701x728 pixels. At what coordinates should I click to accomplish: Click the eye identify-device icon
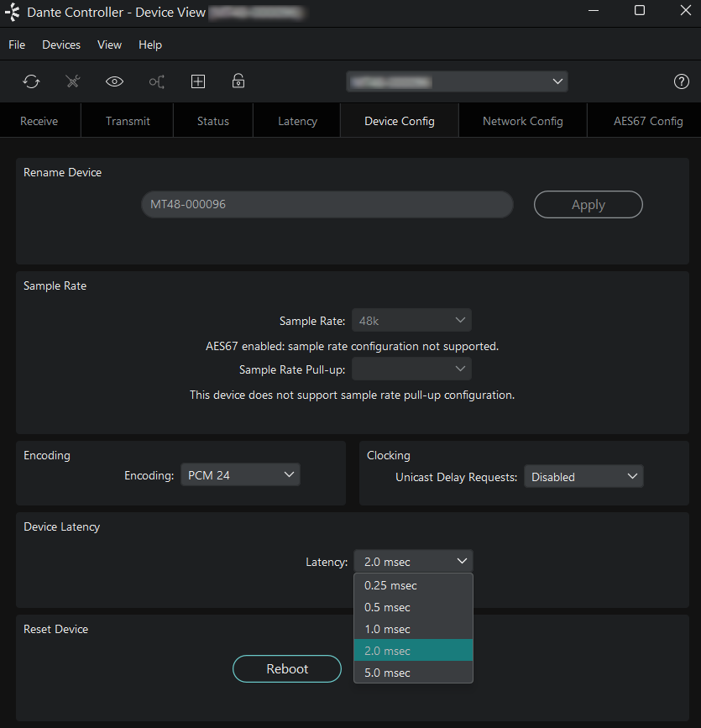pos(114,81)
